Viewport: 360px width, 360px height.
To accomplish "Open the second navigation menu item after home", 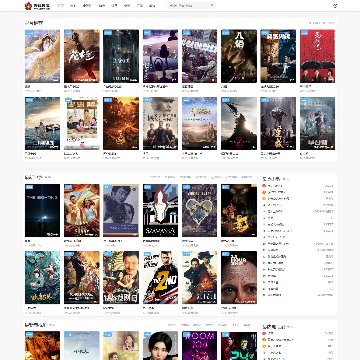I will [87, 6].
